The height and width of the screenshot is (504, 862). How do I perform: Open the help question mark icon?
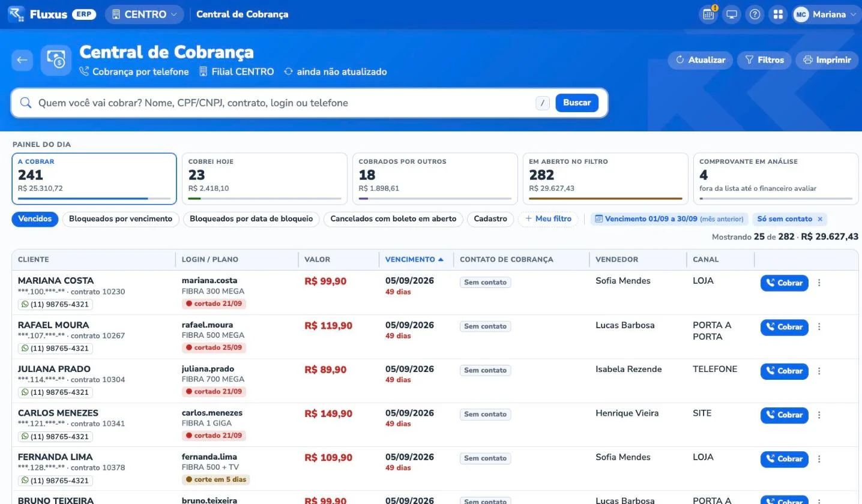[755, 14]
